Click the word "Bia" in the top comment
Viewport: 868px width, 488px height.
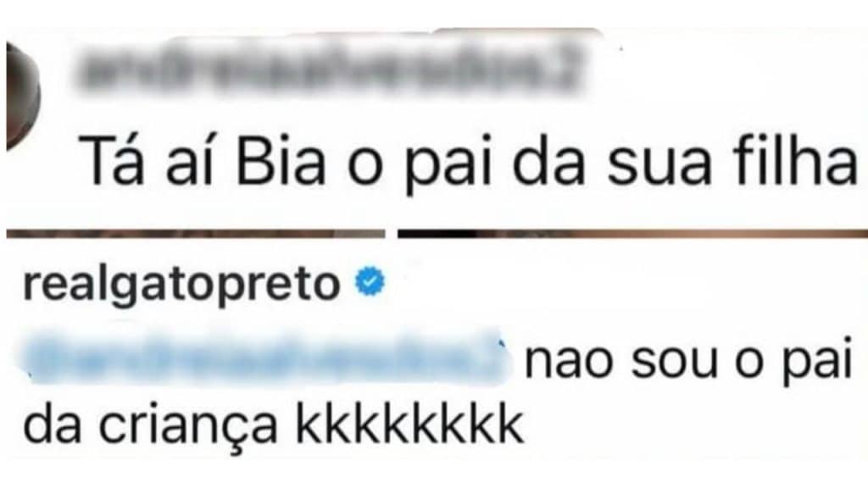[x=280, y=164]
